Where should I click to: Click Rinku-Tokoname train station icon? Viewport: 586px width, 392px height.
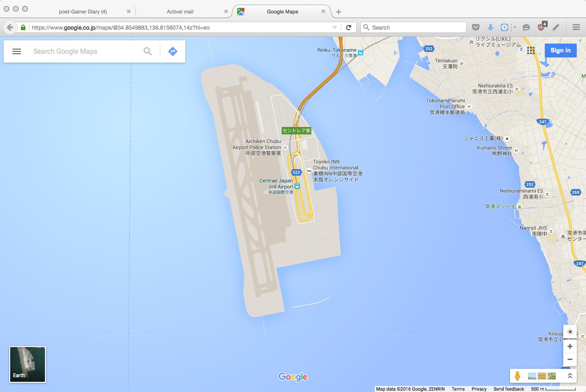pyautogui.click(x=361, y=53)
